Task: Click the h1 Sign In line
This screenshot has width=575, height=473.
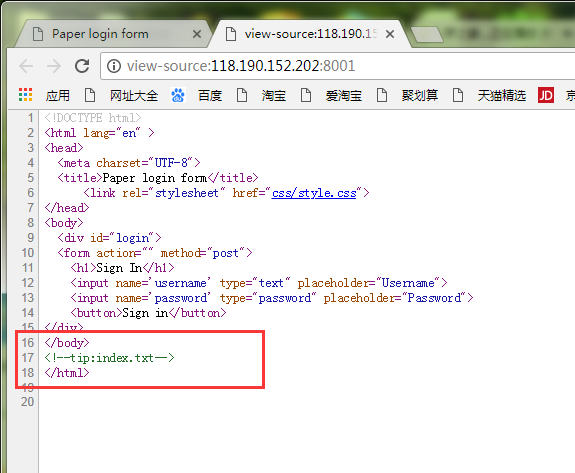Action: coord(122,268)
